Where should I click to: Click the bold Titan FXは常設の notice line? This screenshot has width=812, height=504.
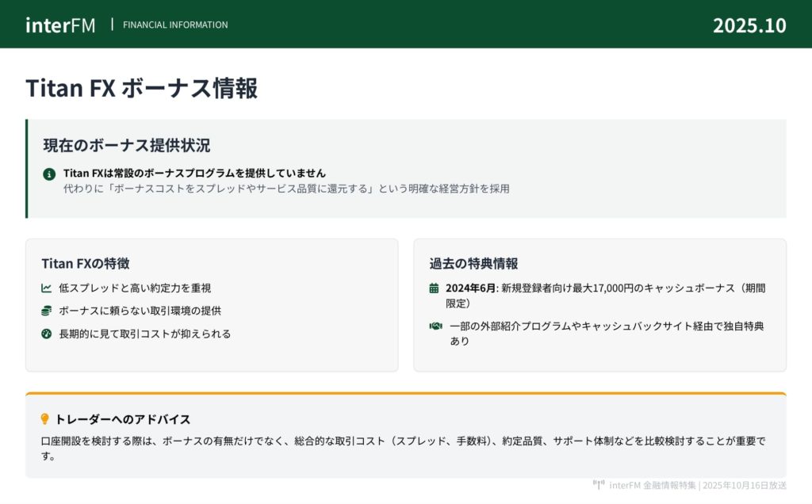coord(194,173)
